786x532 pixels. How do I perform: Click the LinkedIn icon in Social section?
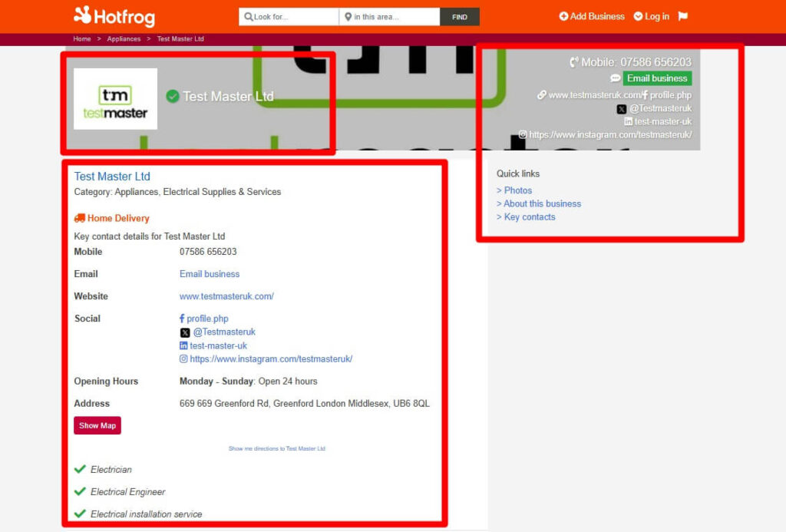click(183, 345)
